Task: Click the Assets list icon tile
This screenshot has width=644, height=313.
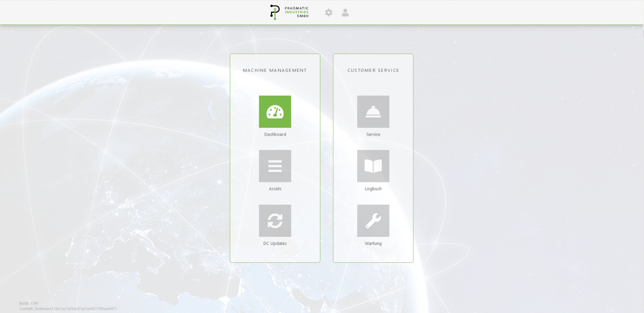Action: (275, 166)
